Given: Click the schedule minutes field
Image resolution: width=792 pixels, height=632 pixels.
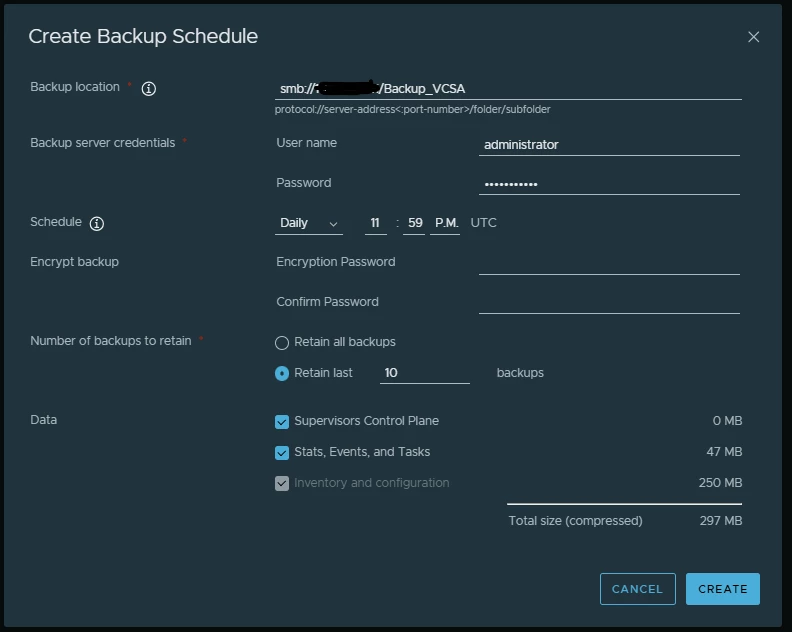Looking at the screenshot, I should [414, 223].
